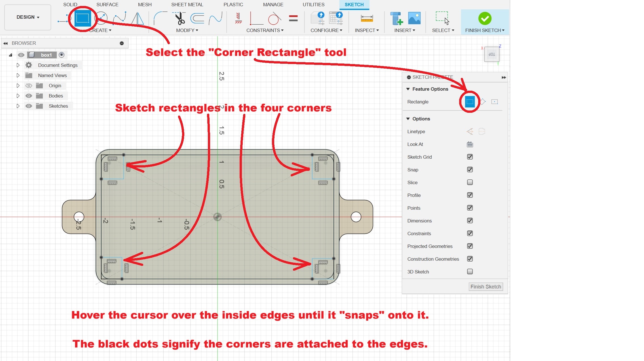Click the Finish Sketch palette button
644x361 pixels.
click(x=485, y=287)
